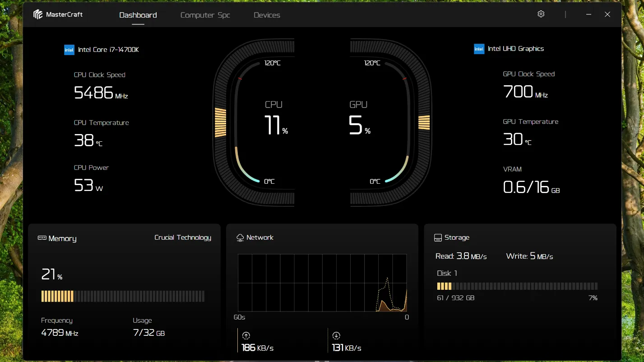Click the Network cloud icon
644x362 pixels.
[x=240, y=237]
